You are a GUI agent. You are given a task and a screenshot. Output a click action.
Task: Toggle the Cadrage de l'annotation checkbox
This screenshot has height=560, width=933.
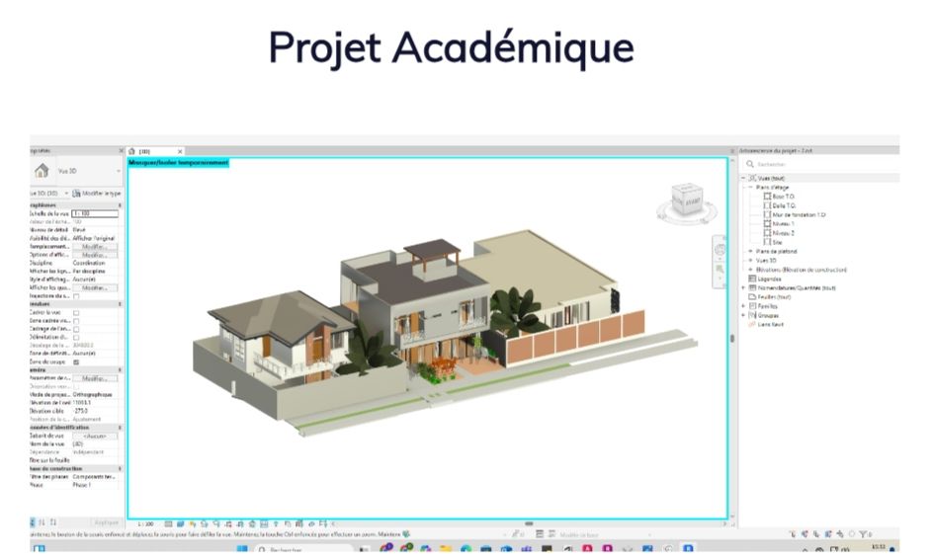(x=76, y=329)
